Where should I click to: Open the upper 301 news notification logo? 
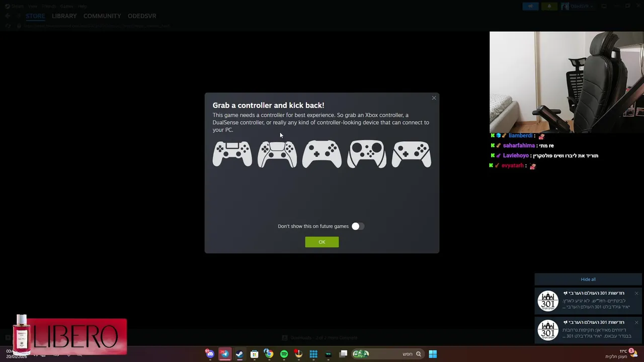548,301
